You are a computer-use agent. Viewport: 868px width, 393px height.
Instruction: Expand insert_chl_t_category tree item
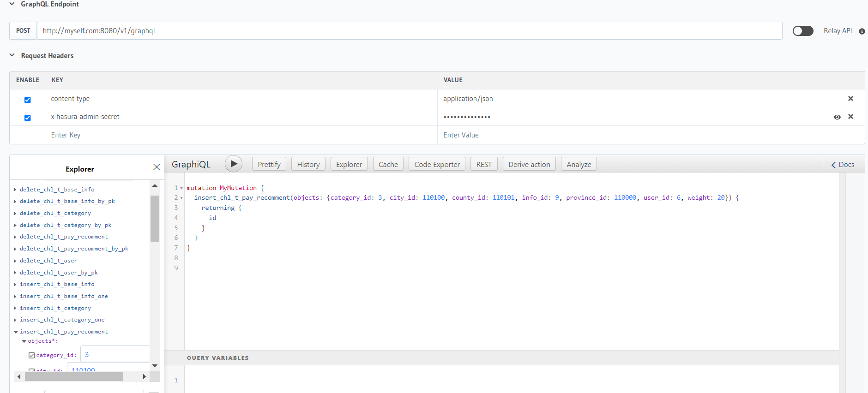15,308
